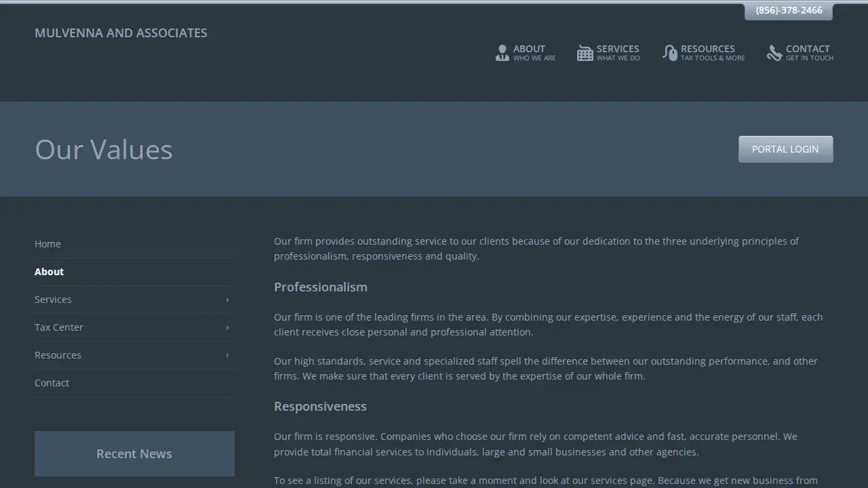Click the 'Responsiveness' heading

320,407
